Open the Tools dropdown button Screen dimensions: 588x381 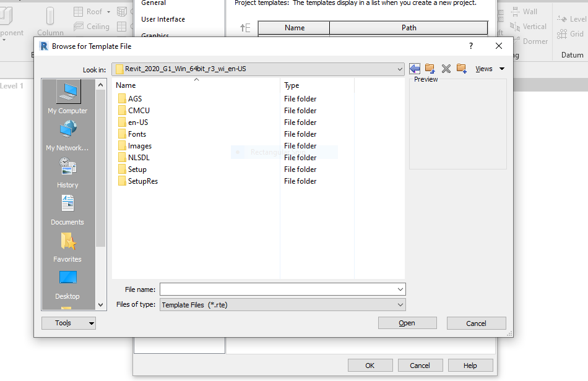69,323
